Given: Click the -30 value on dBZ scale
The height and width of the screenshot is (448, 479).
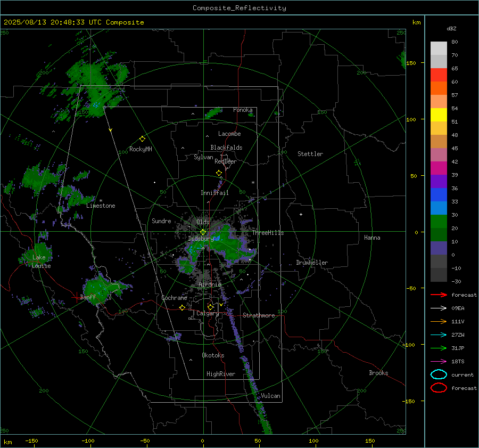Looking at the screenshot, I should 457,281.
